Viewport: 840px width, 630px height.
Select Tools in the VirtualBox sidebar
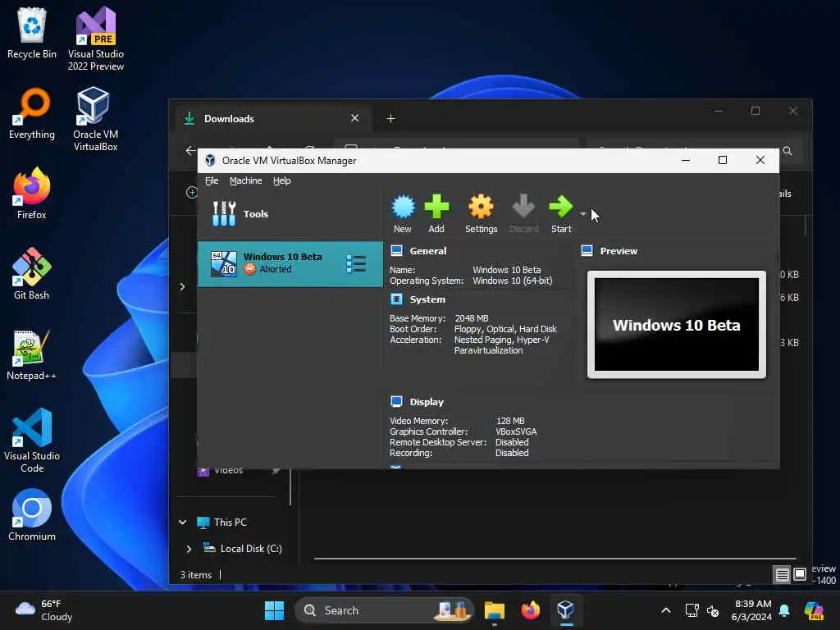[x=290, y=214]
